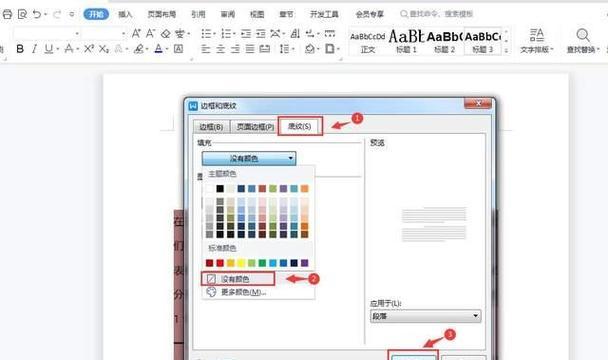The image size is (608, 360).
Task: Click the phonetic guide icon
Action: 180,34
